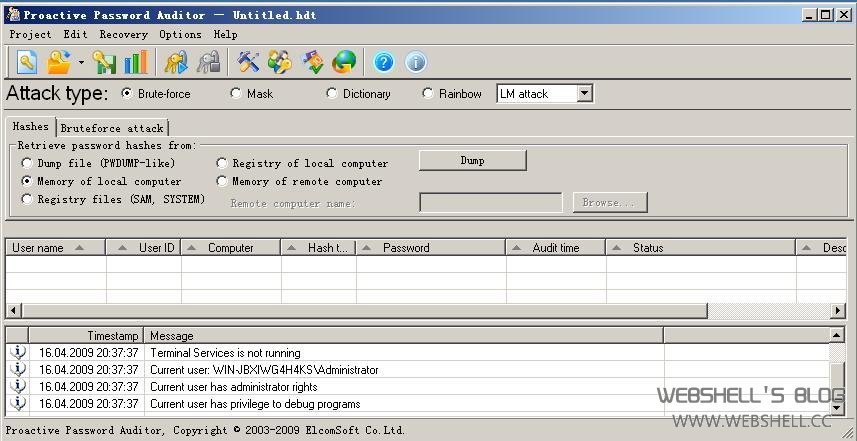The width and height of the screenshot is (857, 441).
Task: Select the 'Current user has administrator rights' message
Action: tap(233, 386)
